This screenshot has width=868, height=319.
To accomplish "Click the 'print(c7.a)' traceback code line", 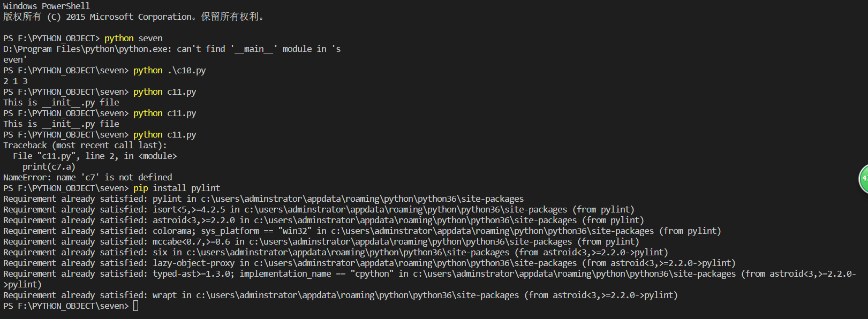I will (49, 166).
